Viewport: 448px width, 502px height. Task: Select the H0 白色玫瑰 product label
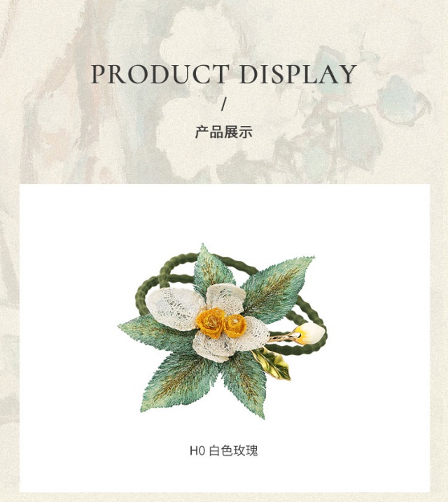224,451
